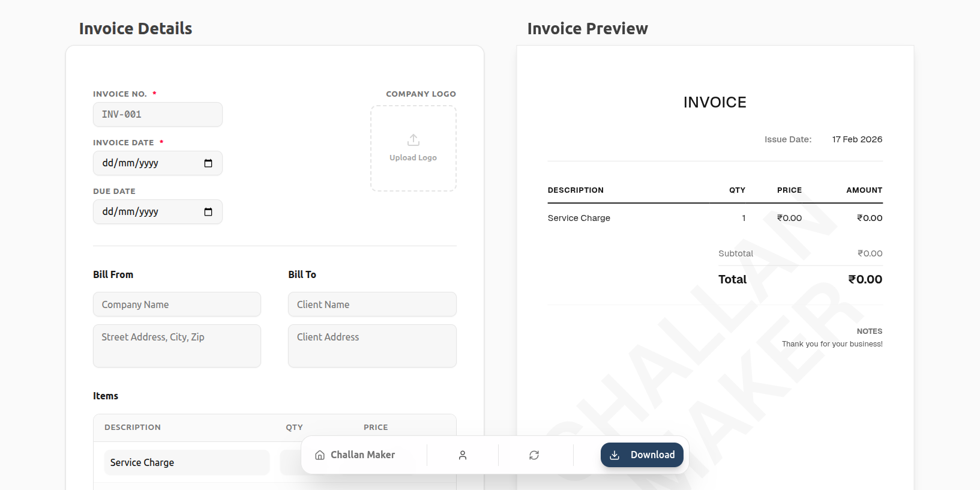
Task: Click the upload arrow icon for company logo
Action: (x=413, y=140)
